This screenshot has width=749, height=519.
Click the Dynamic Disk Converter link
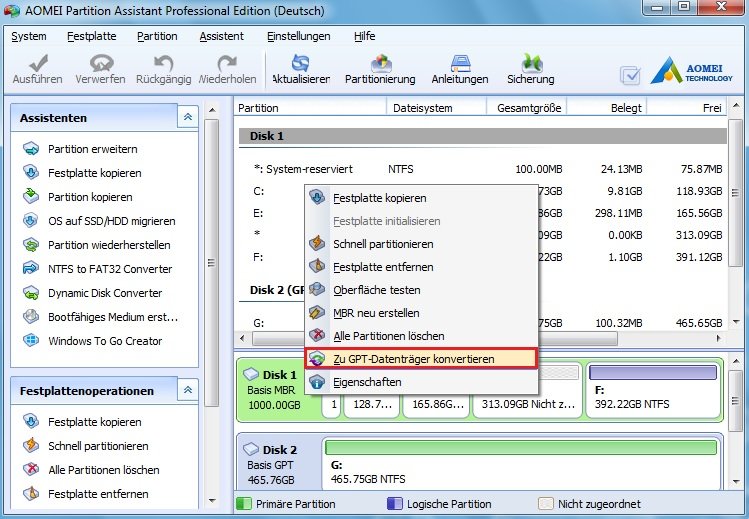[105, 293]
